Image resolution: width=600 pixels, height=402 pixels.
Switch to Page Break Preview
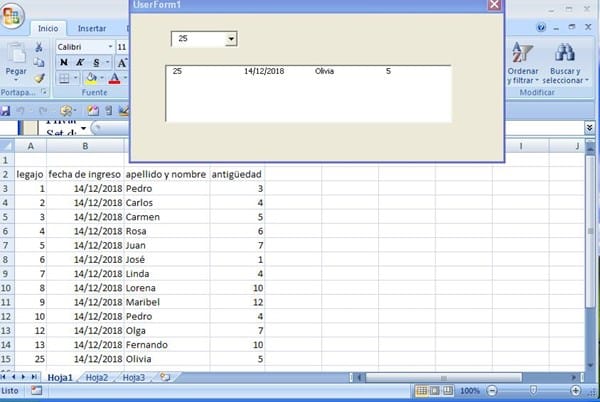click(448, 391)
